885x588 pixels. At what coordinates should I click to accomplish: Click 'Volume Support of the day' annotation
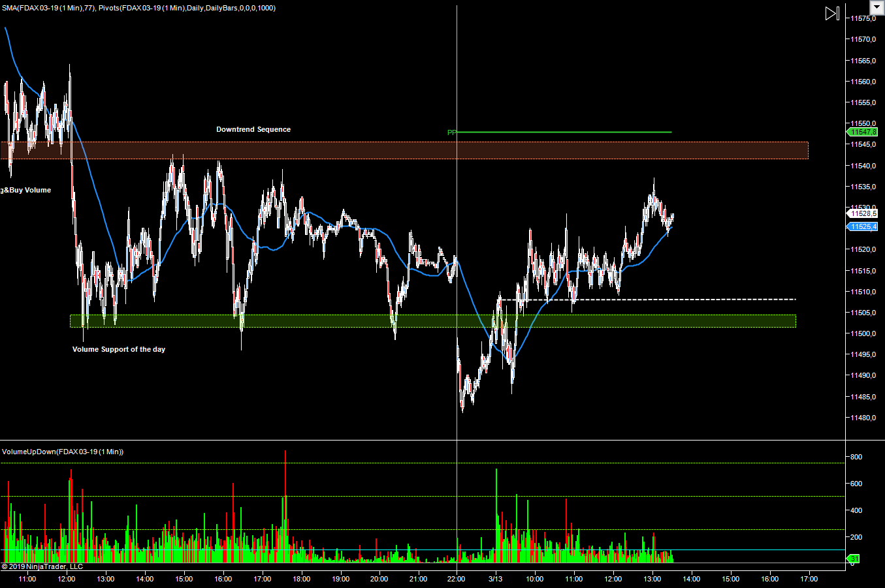[119, 349]
